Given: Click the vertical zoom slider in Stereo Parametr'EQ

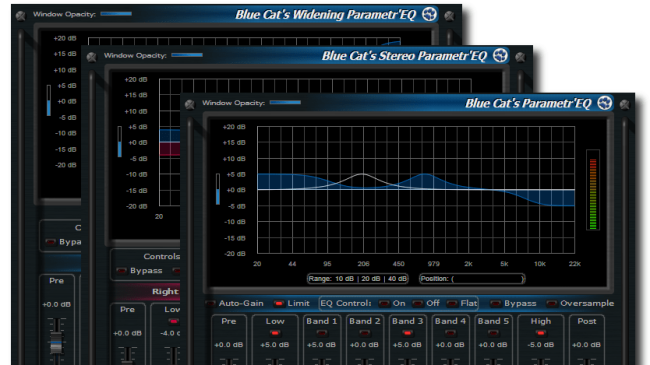Looking at the screenshot, I should point(119,142).
